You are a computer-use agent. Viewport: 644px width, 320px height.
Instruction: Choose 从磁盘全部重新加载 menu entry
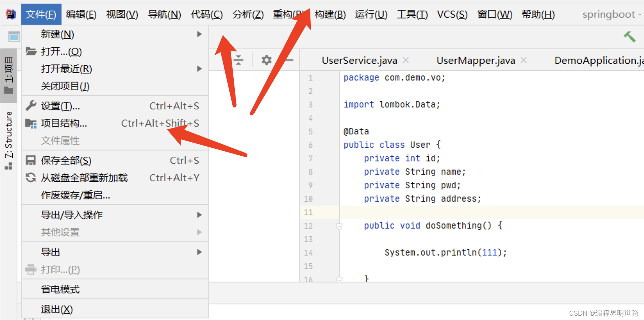coord(115,178)
